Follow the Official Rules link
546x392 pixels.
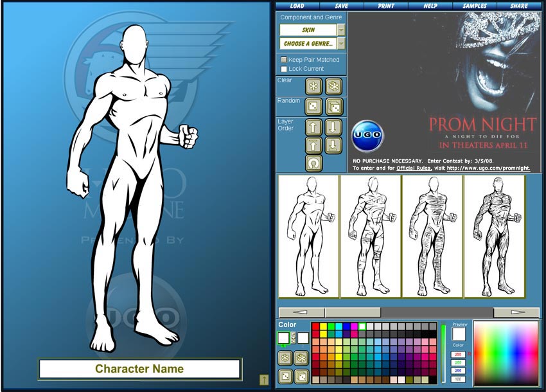(414, 168)
